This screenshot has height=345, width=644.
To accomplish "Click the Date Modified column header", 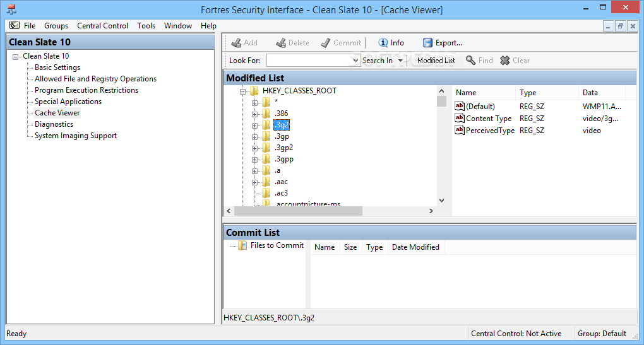I will coord(415,247).
